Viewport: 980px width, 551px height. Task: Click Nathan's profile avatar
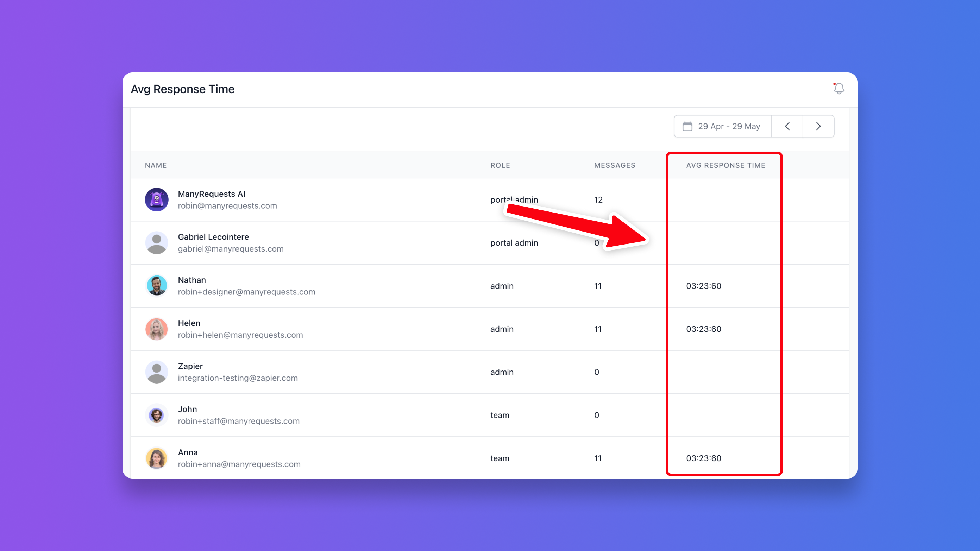tap(156, 286)
